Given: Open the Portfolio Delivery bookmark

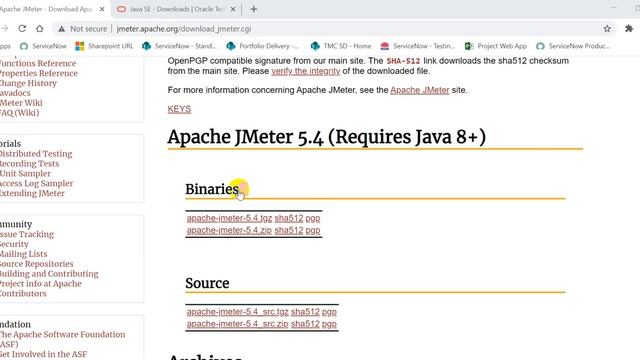Looking at the screenshot, I should click(263, 46).
